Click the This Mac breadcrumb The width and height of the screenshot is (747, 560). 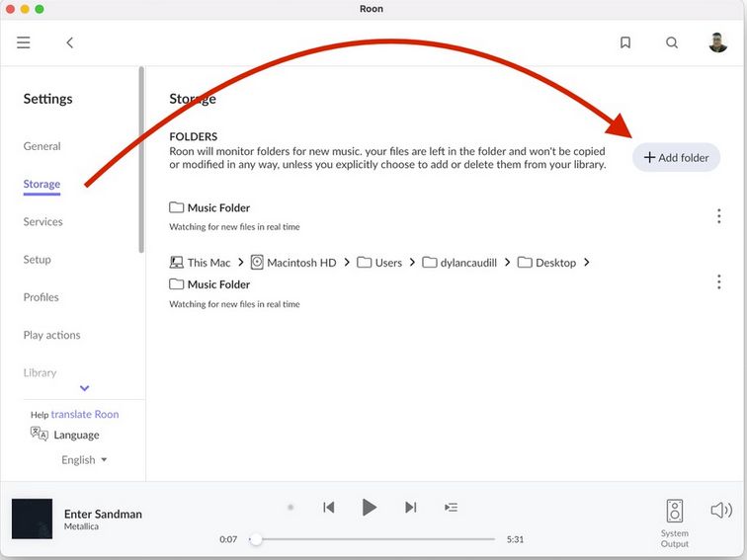[x=200, y=263]
